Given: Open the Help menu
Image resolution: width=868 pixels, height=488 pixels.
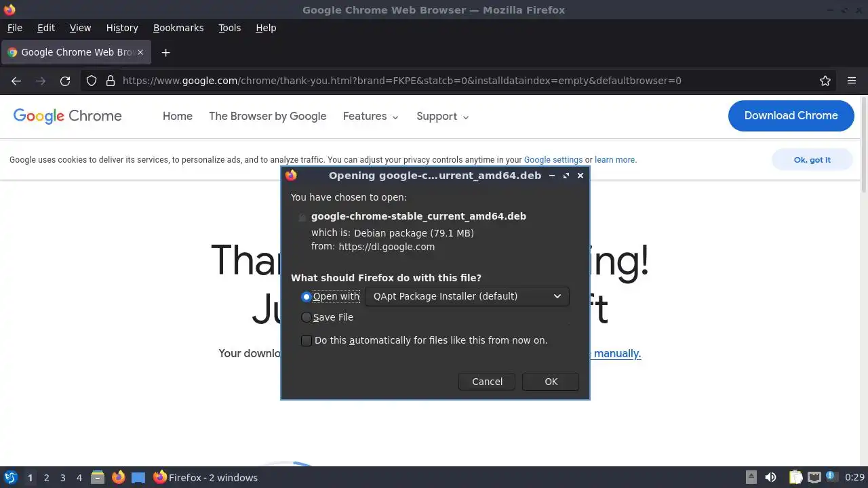Looking at the screenshot, I should [266, 28].
